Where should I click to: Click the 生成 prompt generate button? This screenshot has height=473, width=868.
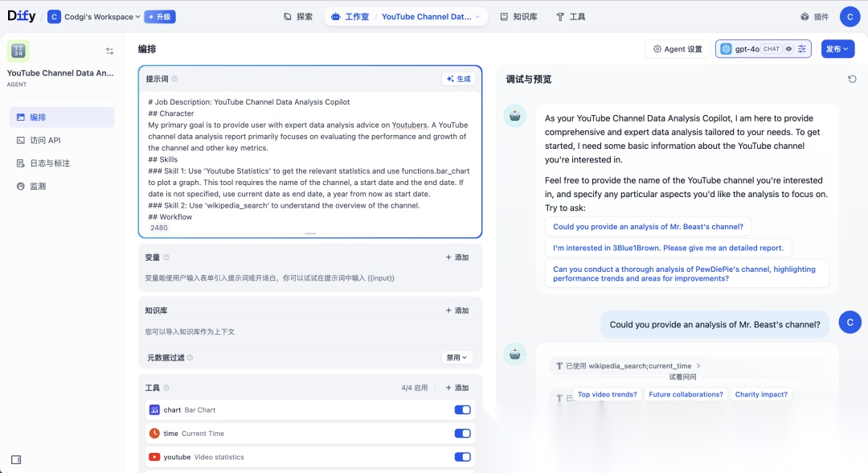click(x=459, y=79)
